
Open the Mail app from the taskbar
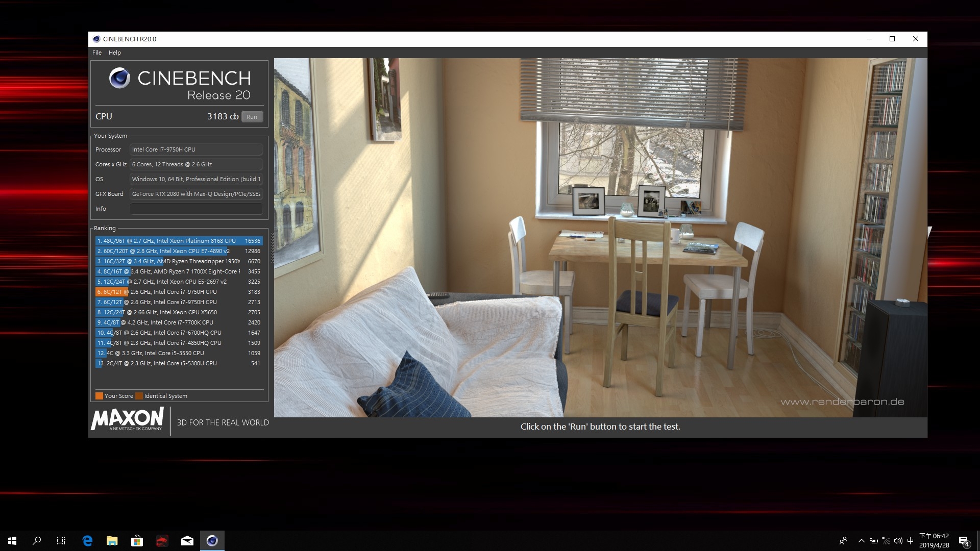coord(187,541)
